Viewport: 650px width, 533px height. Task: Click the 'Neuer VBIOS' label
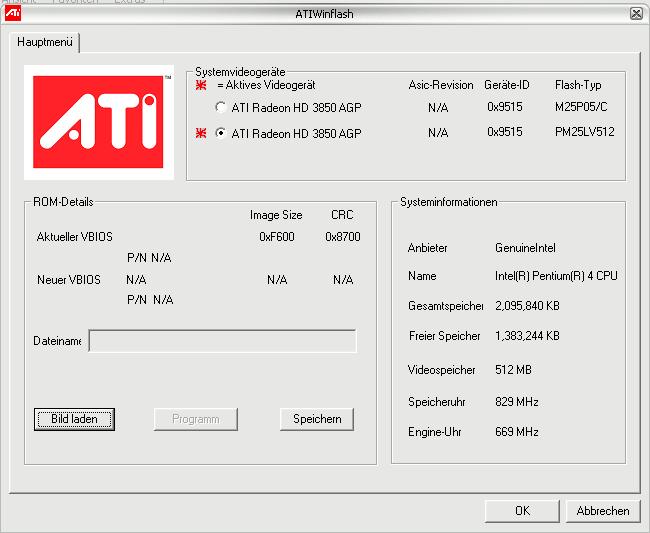coord(69,280)
